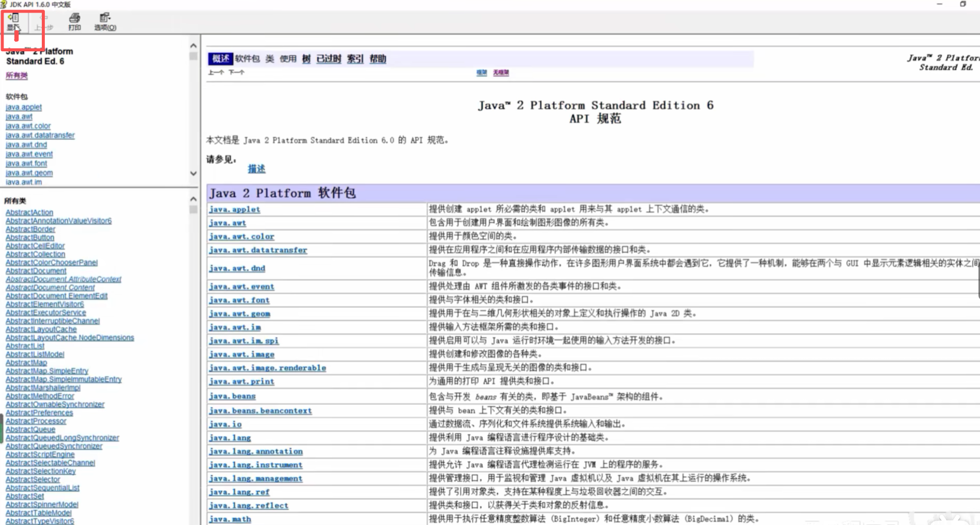Click 软件包 in navigation bar
The image size is (980, 525).
coord(247,58)
